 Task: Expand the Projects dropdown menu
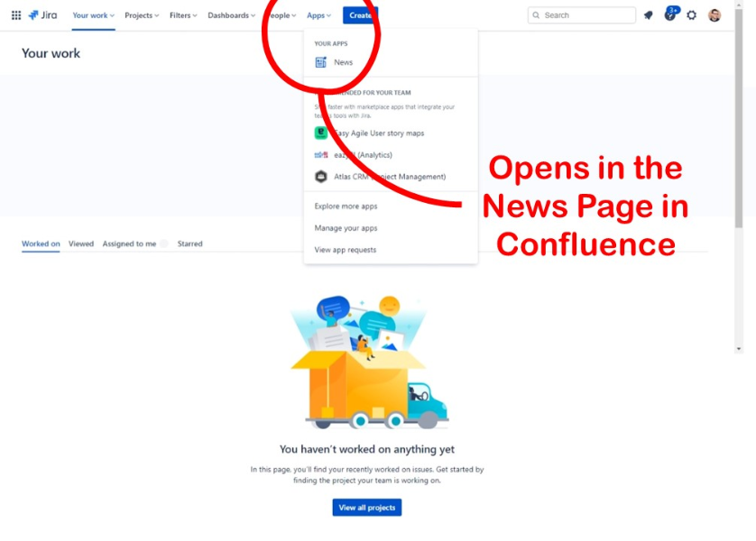(x=142, y=15)
